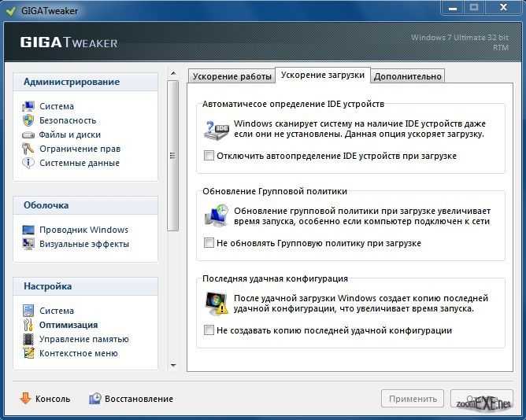Click the Системные данные info icon
The image size is (526, 420).
click(28, 163)
